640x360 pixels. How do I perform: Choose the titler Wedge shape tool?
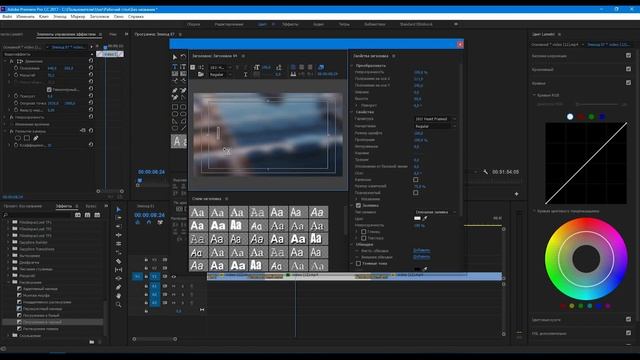tap(175, 121)
